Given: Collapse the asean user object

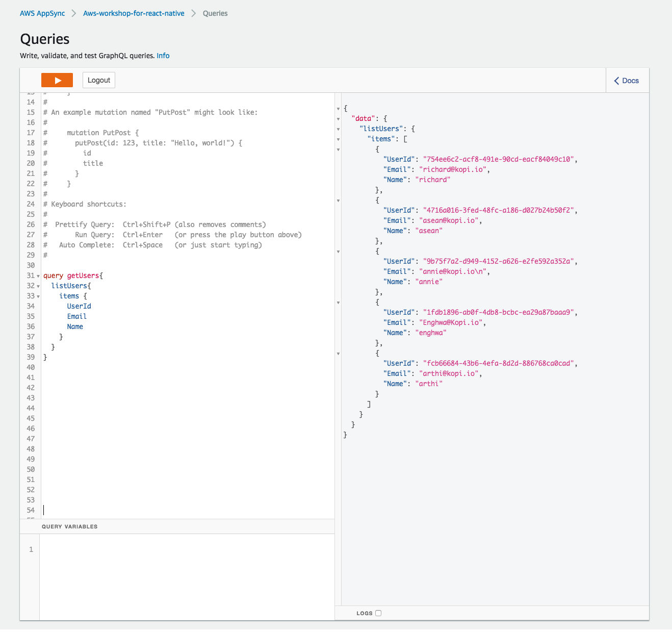Looking at the screenshot, I should pos(338,200).
